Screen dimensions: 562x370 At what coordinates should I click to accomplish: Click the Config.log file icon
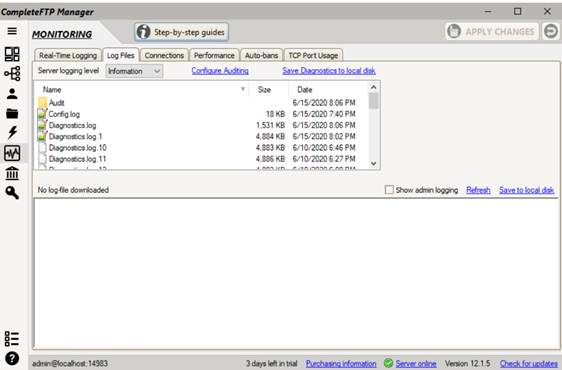[42, 114]
